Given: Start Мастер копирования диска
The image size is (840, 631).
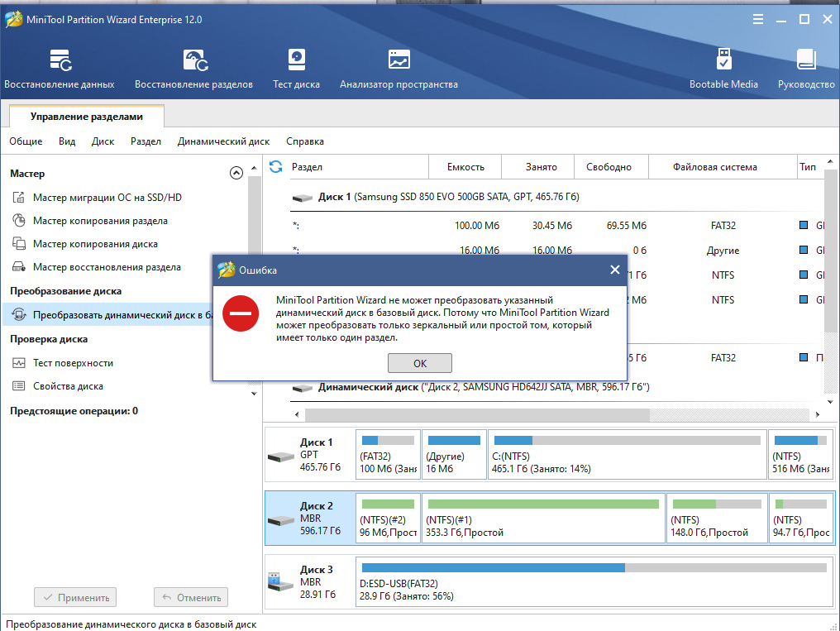Looking at the screenshot, I should (95, 244).
